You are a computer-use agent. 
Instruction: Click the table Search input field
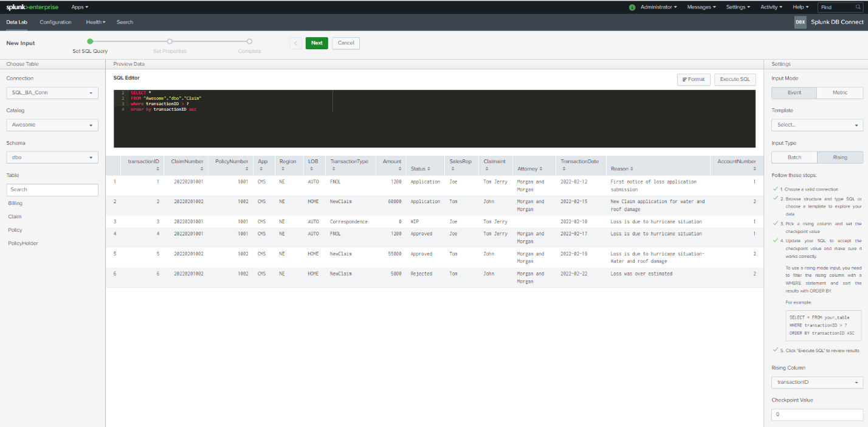point(52,190)
